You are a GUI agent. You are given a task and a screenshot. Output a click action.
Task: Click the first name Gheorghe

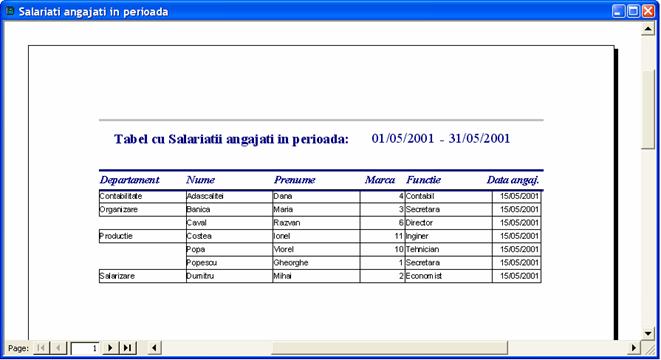291,263
